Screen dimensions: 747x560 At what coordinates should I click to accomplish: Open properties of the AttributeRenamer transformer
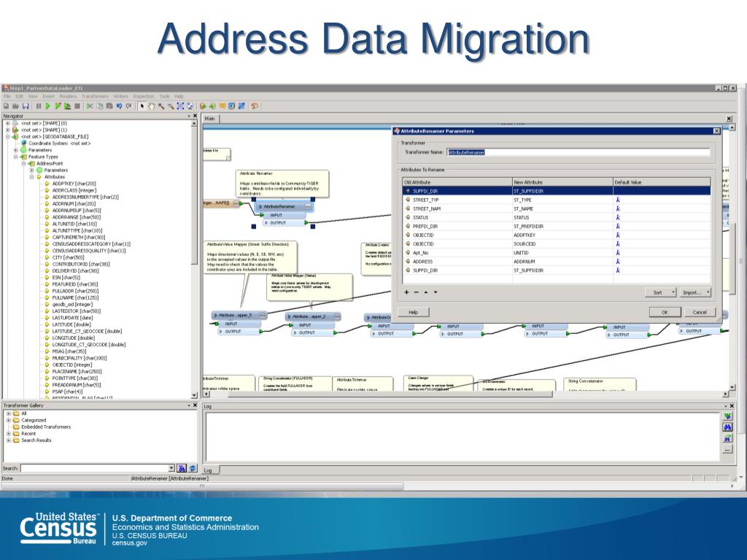click(x=309, y=206)
